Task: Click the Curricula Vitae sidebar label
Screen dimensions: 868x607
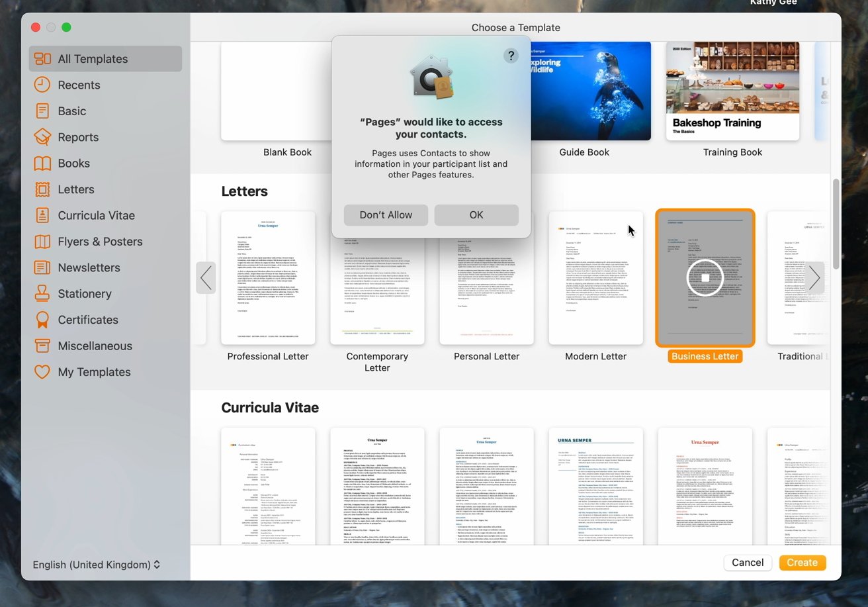Action: [96, 215]
